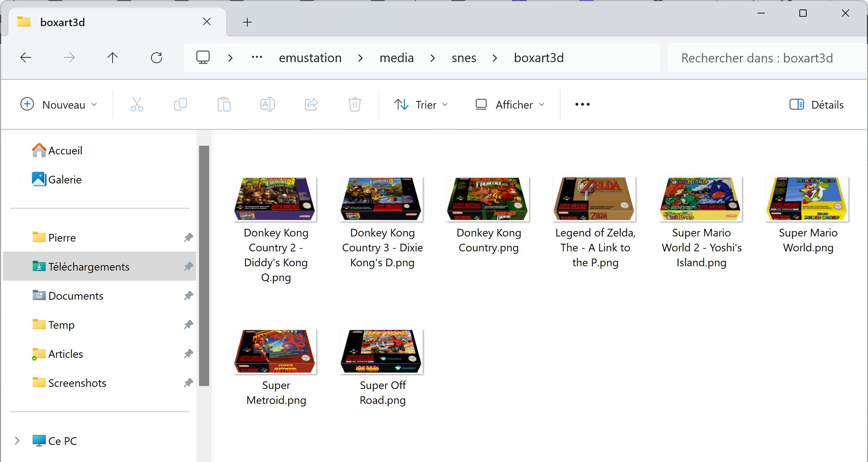Select Donkey Kong Country.png thumbnail
The height and width of the screenshot is (462, 868).
pyautogui.click(x=488, y=199)
